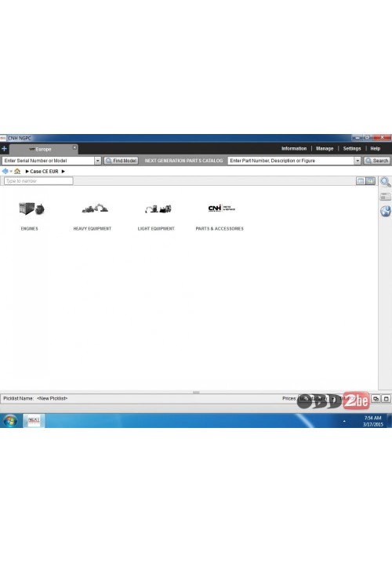Open the Heavy Equipment category icon
Image resolution: width=392 pixels, height=562 pixels.
[x=95, y=208]
